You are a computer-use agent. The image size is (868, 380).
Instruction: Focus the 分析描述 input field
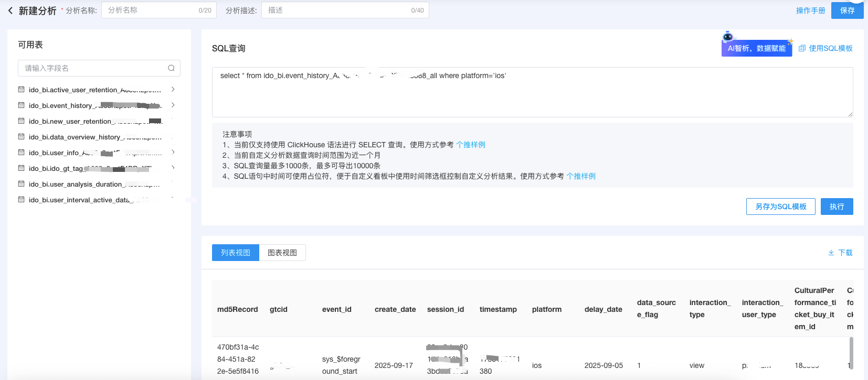click(x=345, y=10)
